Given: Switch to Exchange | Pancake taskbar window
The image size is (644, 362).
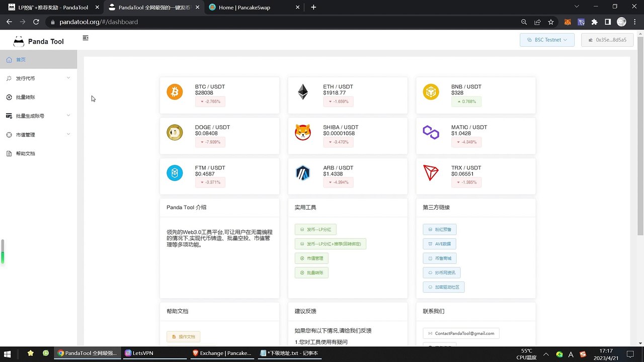Looking at the screenshot, I should click(222, 353).
